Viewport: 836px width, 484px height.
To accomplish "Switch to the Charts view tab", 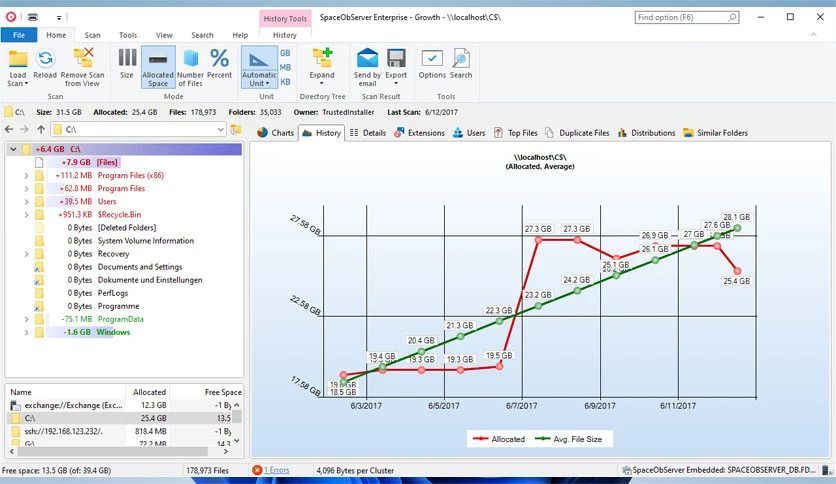I will coord(276,133).
